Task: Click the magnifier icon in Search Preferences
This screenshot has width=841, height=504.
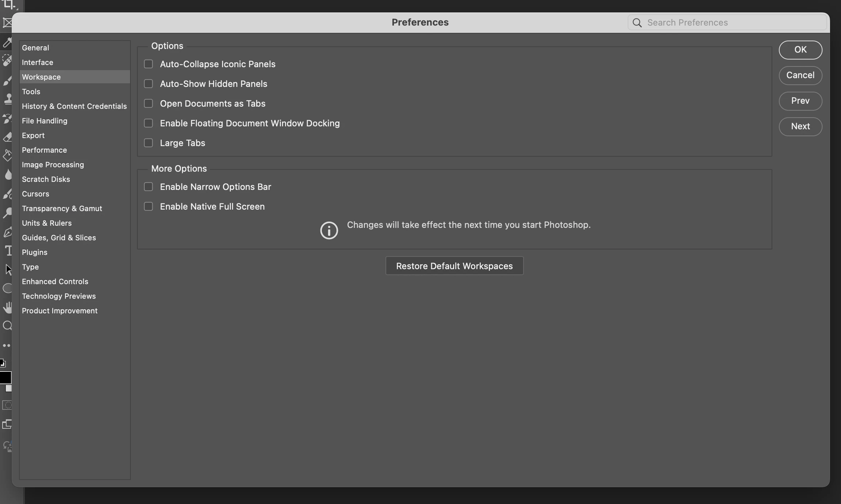Action: (637, 23)
